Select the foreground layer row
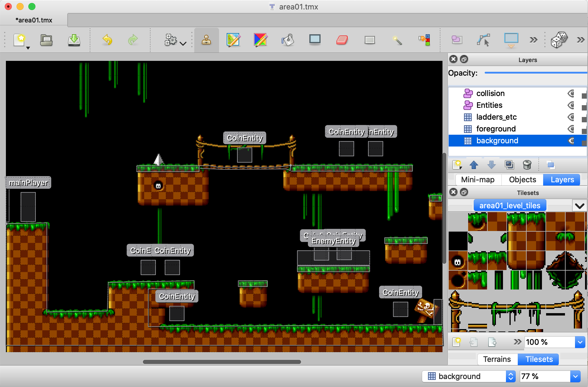The height and width of the screenshot is (387, 588). (x=517, y=129)
